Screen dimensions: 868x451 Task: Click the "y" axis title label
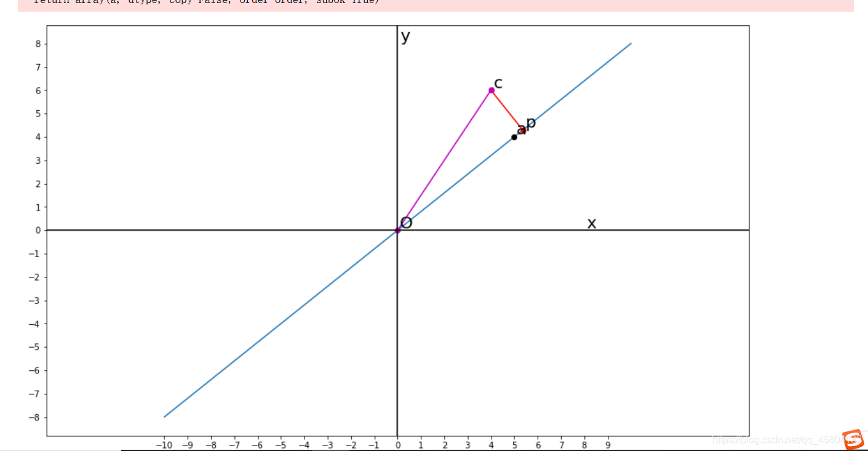pyautogui.click(x=405, y=36)
